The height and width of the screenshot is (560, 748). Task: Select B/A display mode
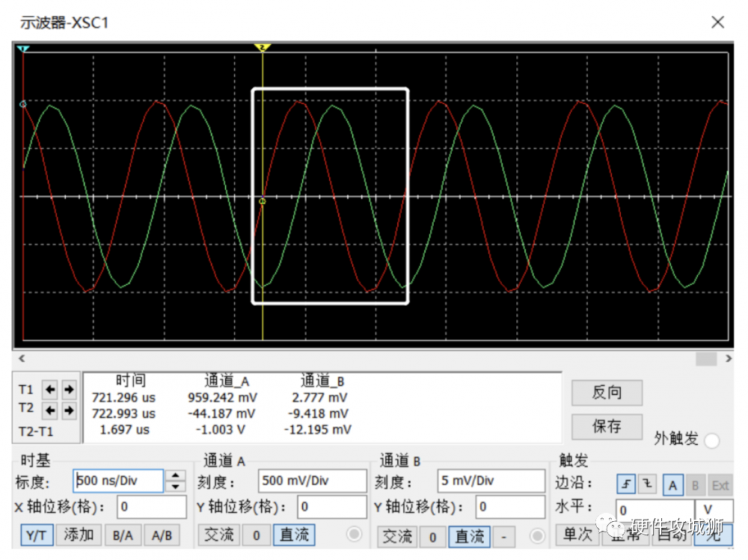123,535
